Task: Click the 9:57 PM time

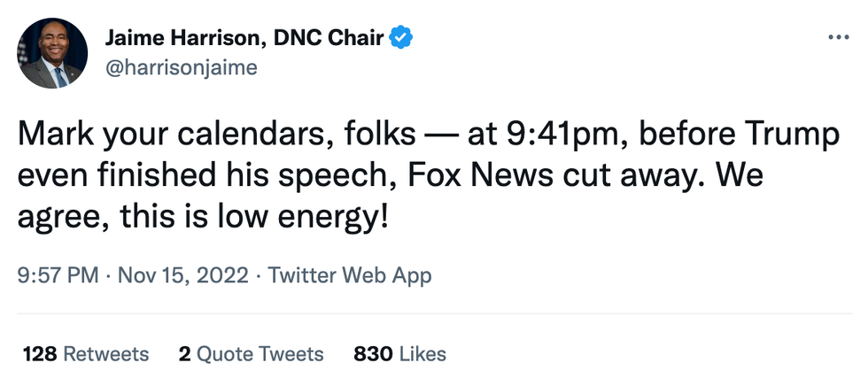Action: click(x=58, y=275)
